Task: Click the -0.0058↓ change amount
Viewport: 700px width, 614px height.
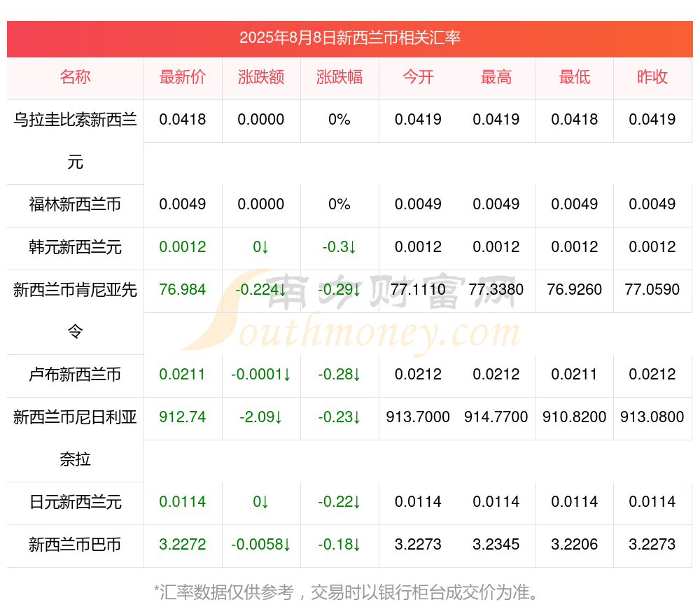Action: (x=260, y=545)
